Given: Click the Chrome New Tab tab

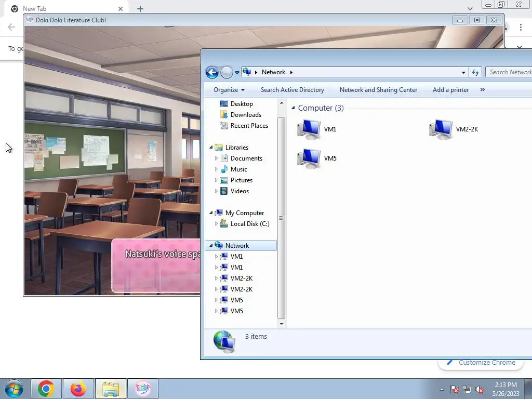Looking at the screenshot, I should click(67, 9).
